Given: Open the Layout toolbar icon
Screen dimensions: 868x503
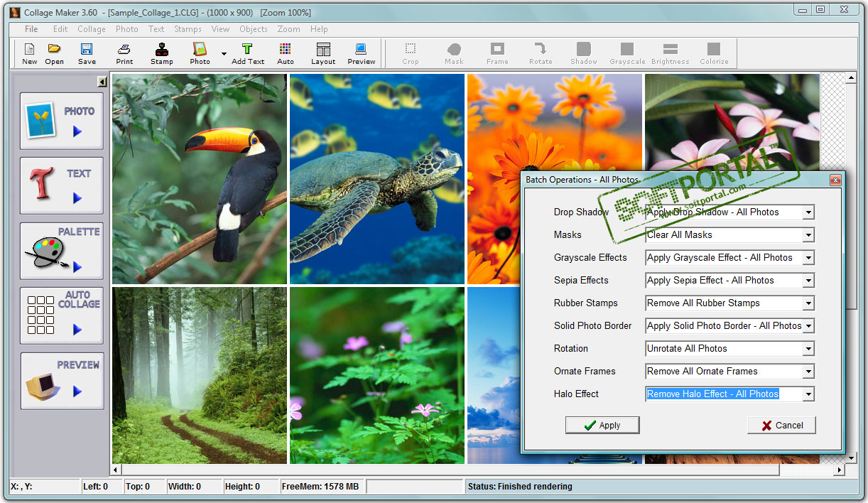Looking at the screenshot, I should 323,53.
